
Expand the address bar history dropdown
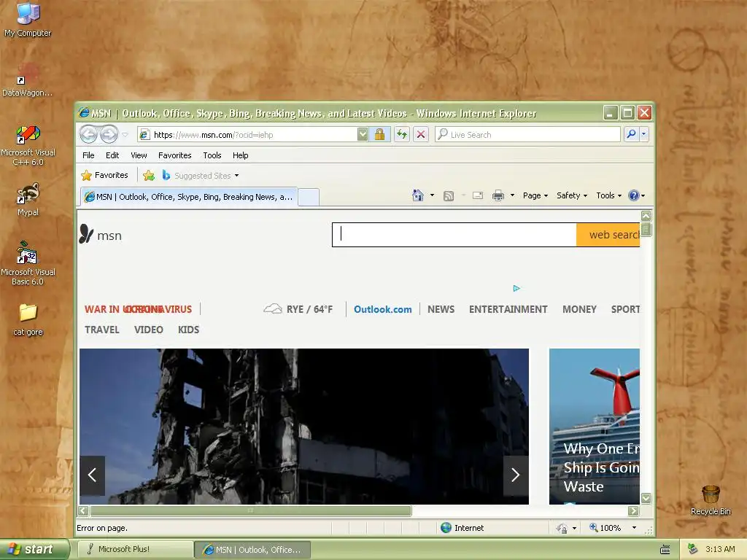pyautogui.click(x=363, y=135)
